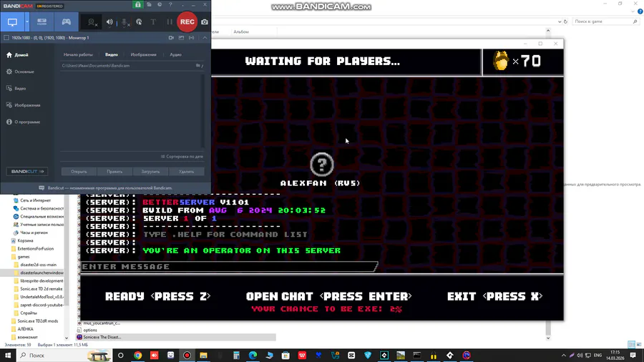Collapse the Bandicam monitor bar chevron
Screen dimensions: 644x362
click(x=205, y=38)
